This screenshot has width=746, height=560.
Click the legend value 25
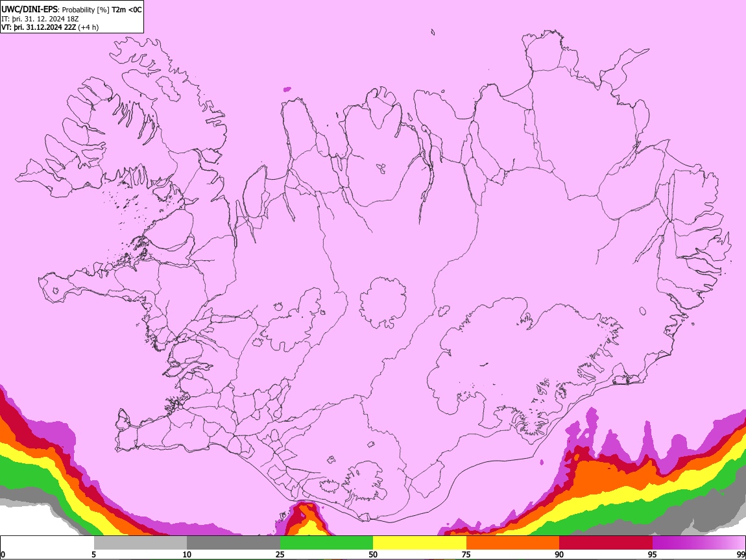[x=280, y=554]
